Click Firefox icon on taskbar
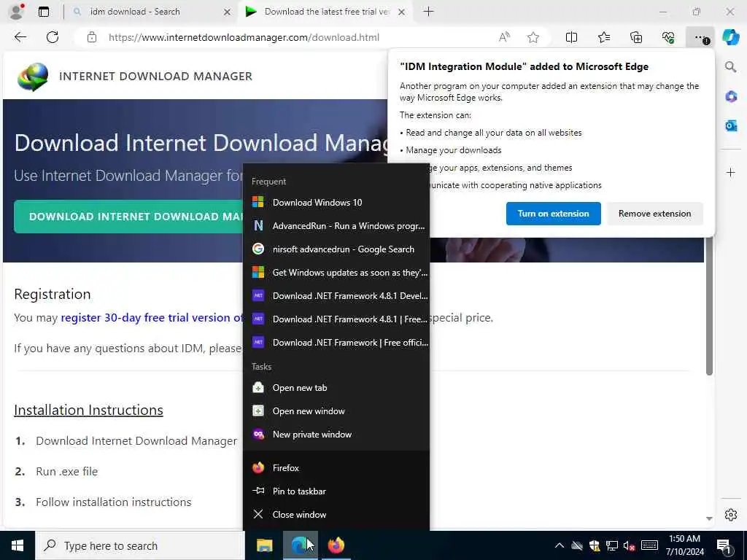This screenshot has height=560, width=747. [336, 545]
